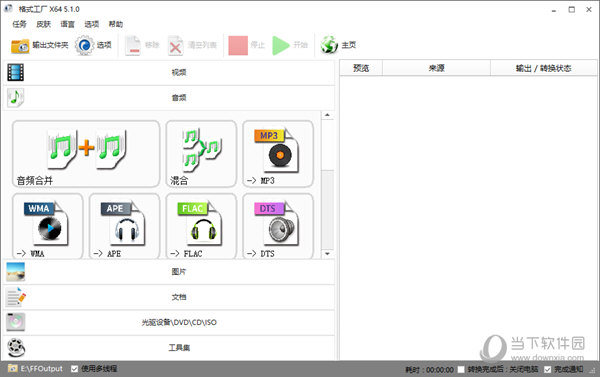Click the landscape photo 图片 icon

click(x=16, y=272)
